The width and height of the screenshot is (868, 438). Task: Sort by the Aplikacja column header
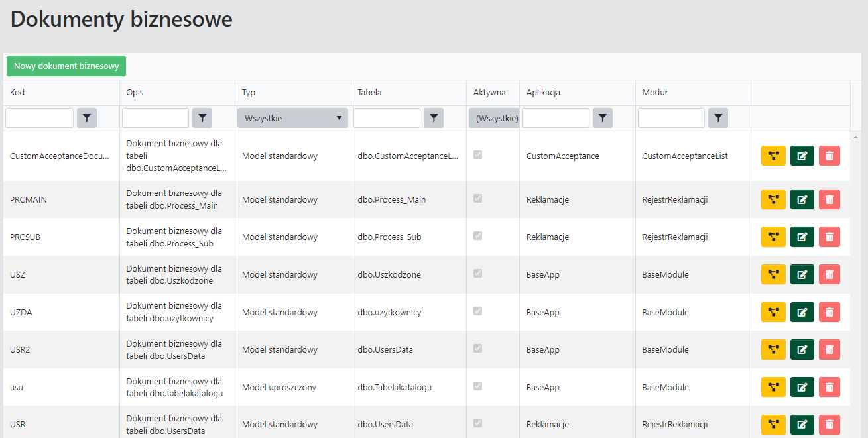[543, 92]
